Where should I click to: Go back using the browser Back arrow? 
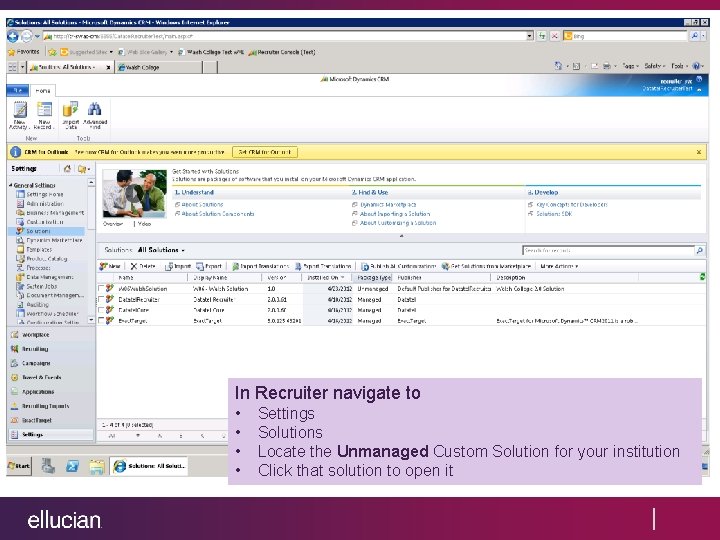13,36
